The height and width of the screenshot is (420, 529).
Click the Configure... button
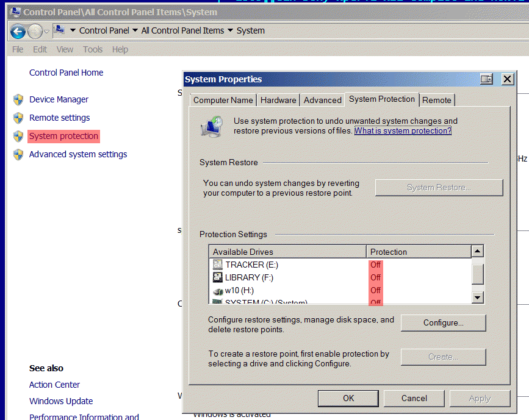click(444, 323)
